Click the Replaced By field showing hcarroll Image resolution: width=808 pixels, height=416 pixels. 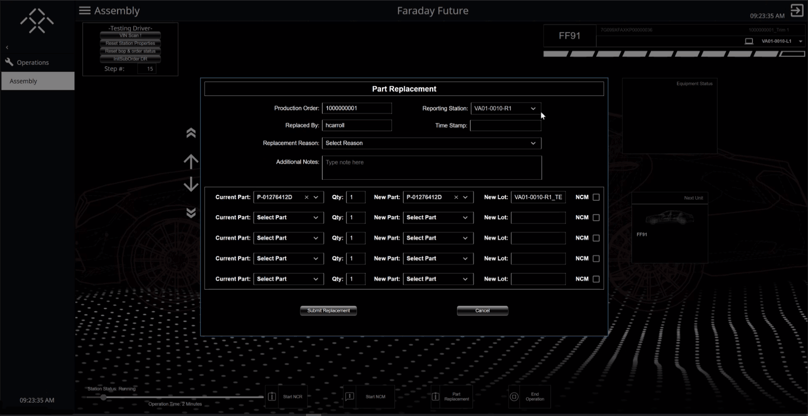coord(357,125)
